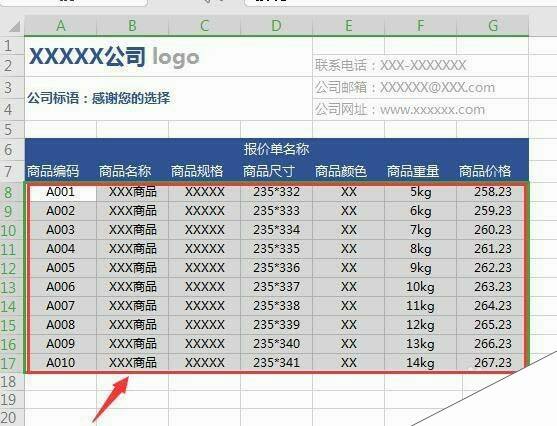
Task: Click the 商品编码 header cell
Action: (61, 171)
